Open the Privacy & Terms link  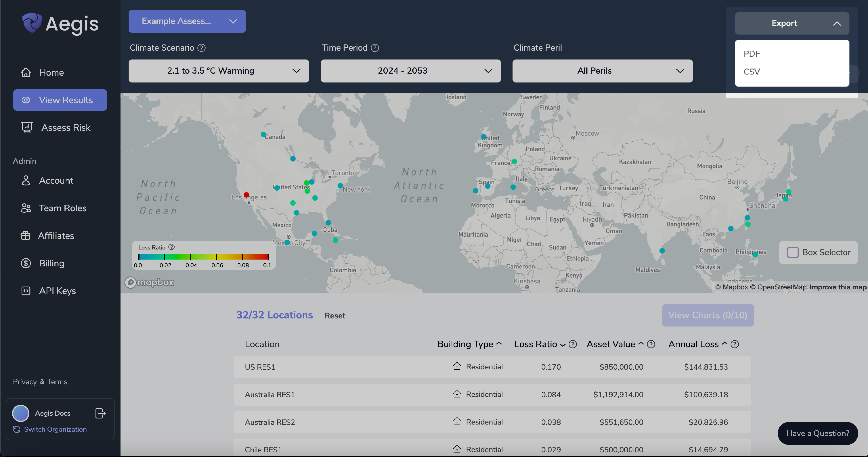(40, 382)
